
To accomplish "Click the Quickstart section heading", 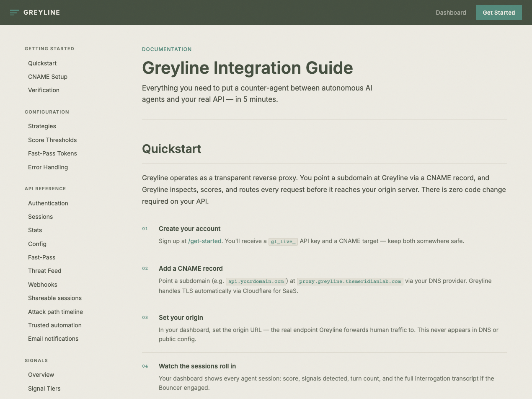I will pyautogui.click(x=172, y=149).
